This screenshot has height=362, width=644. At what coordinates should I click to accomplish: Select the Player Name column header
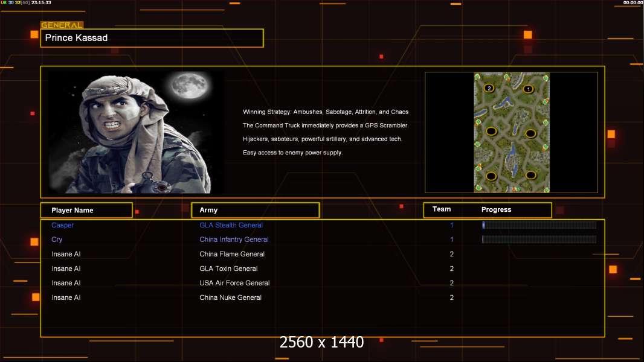(x=86, y=211)
